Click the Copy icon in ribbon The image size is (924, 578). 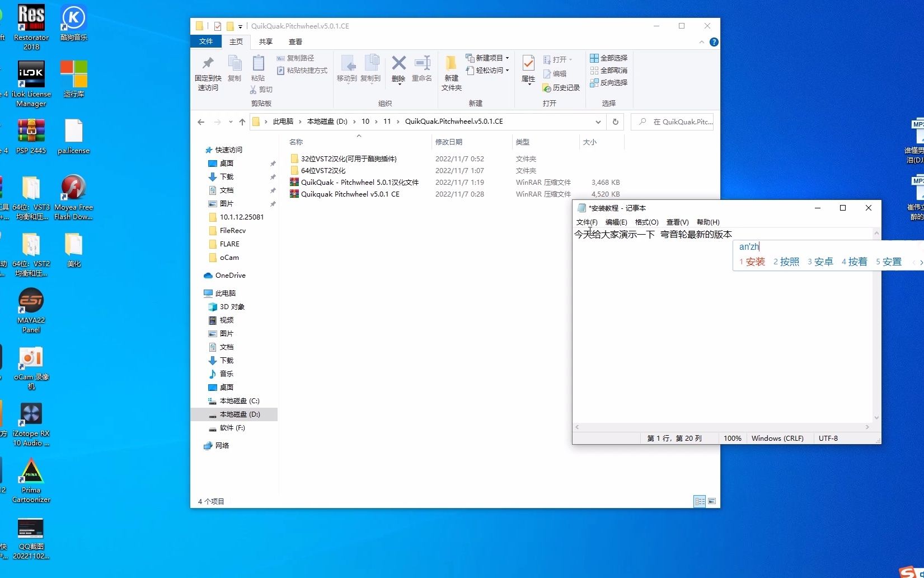[x=234, y=68]
